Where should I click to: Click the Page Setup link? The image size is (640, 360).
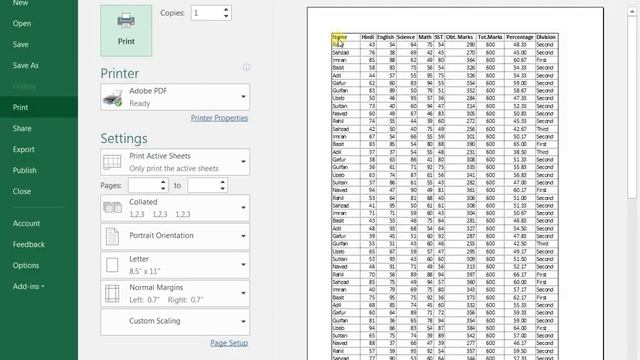pos(229,343)
